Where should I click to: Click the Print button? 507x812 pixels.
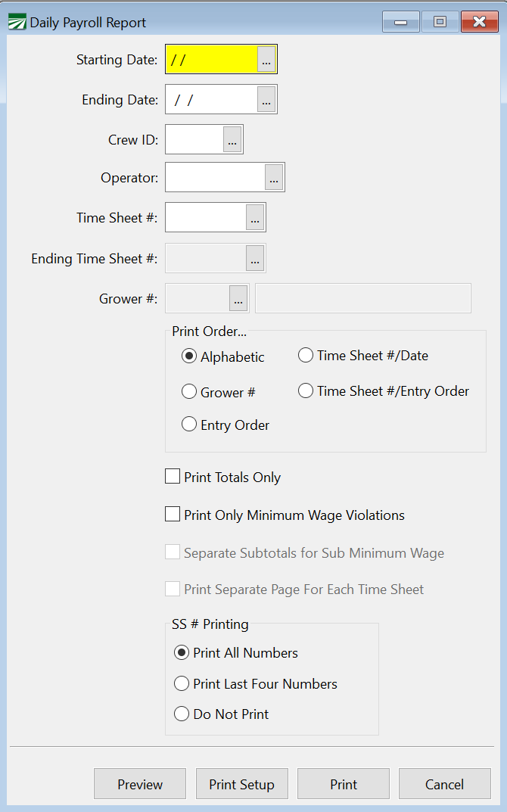point(344,784)
